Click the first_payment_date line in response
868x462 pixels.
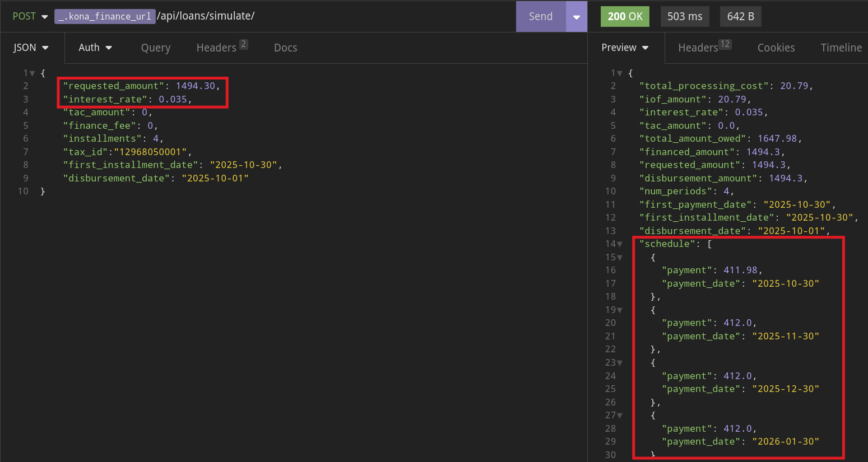pos(737,204)
